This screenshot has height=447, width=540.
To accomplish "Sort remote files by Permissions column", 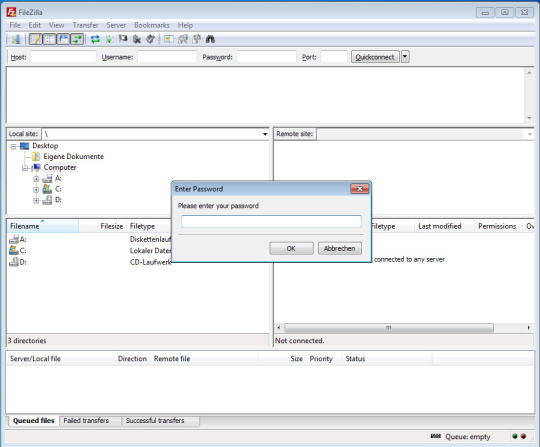I will click(x=497, y=226).
